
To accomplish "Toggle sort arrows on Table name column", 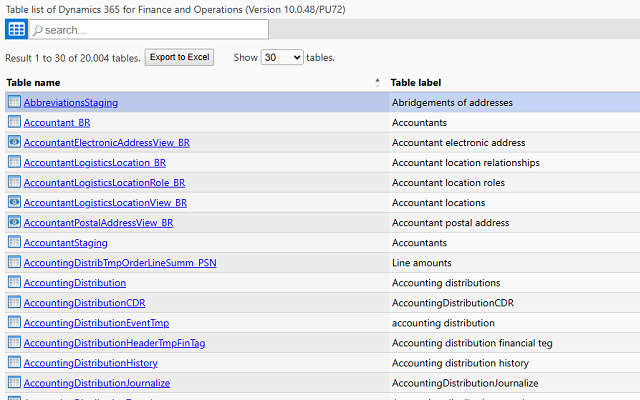I will pos(377,83).
